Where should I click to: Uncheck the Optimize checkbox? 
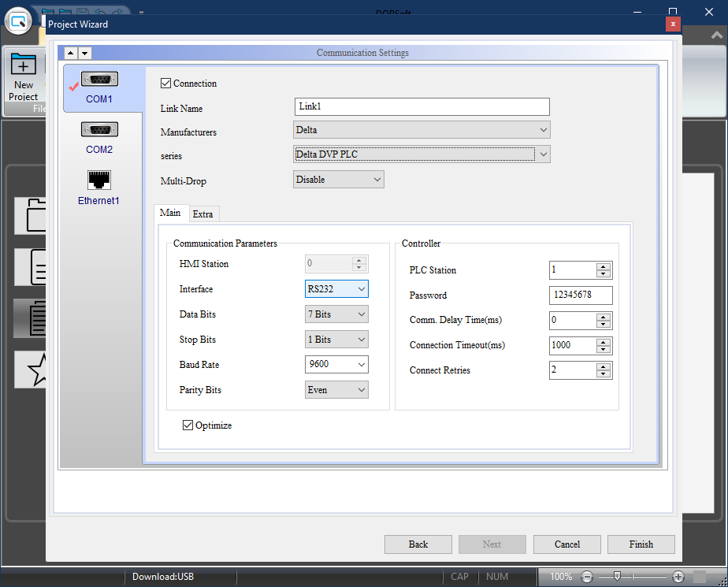188,425
